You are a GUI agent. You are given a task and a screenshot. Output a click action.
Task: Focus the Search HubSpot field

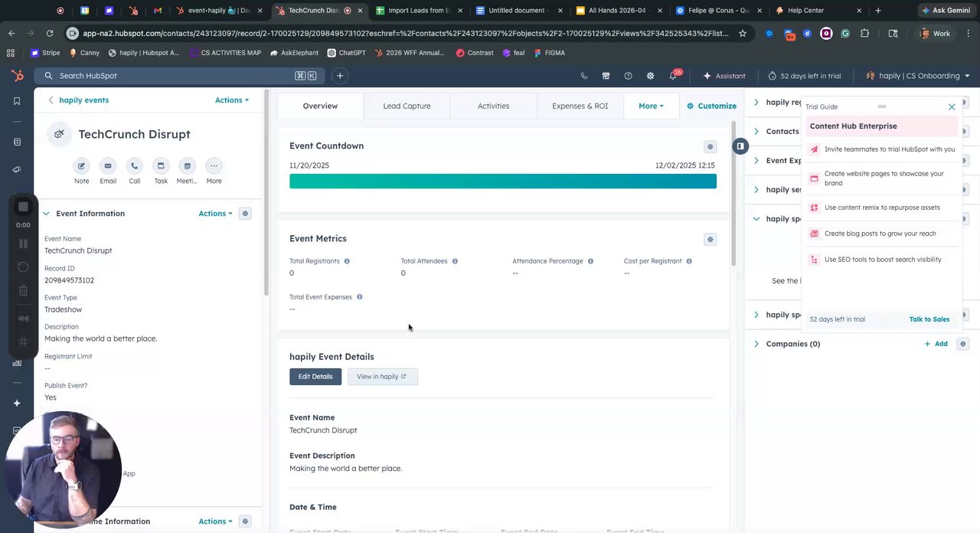[180, 76]
